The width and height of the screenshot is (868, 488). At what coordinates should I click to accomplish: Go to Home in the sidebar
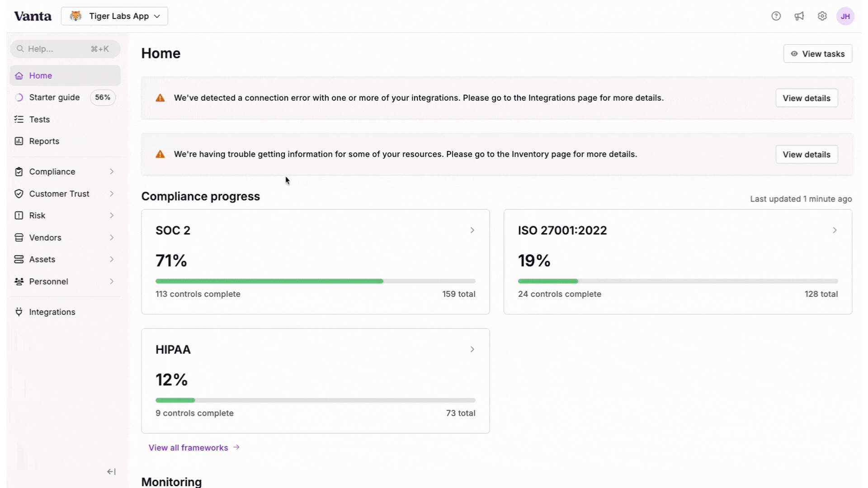pos(65,75)
